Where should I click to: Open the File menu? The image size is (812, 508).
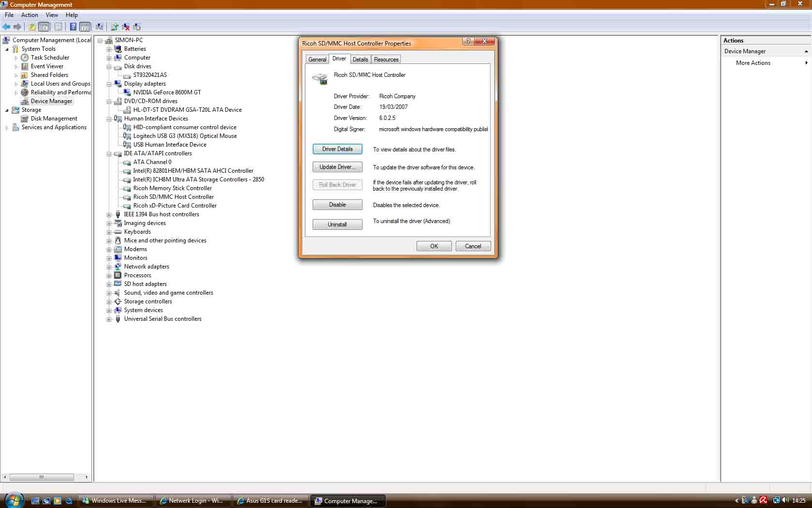(9, 15)
